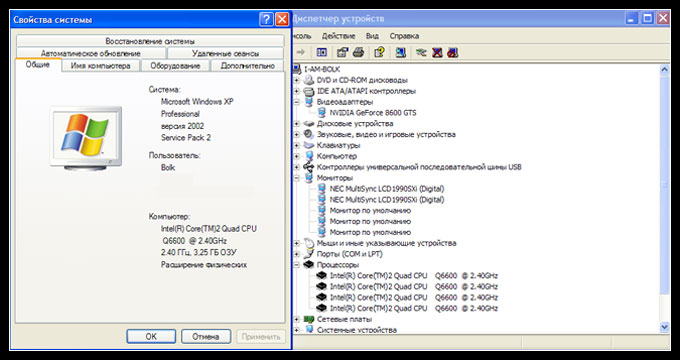
Task: Click the chip icon beside Процессоры
Action: [309, 265]
